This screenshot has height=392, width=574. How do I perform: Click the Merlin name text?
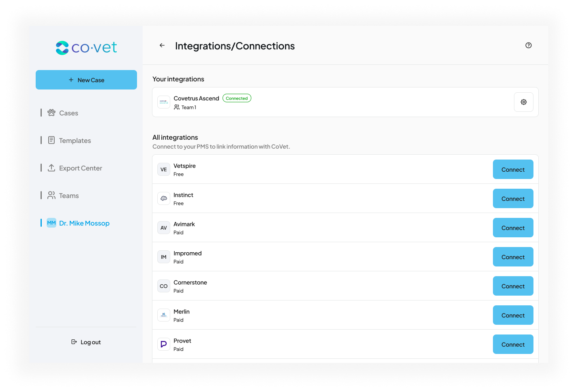[x=182, y=312]
